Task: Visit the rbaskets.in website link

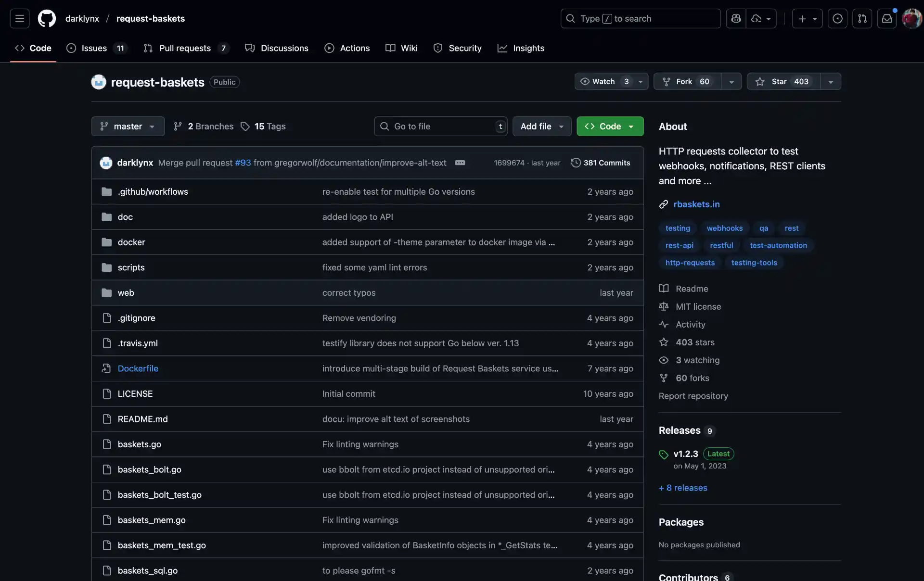Action: pos(696,204)
